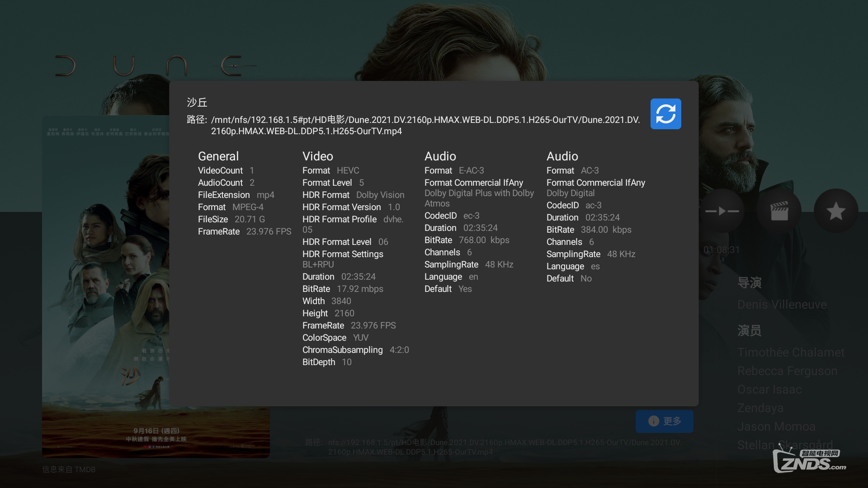The width and height of the screenshot is (868, 488).
Task: Click the 沙丘 title in info dialog
Action: coord(197,103)
